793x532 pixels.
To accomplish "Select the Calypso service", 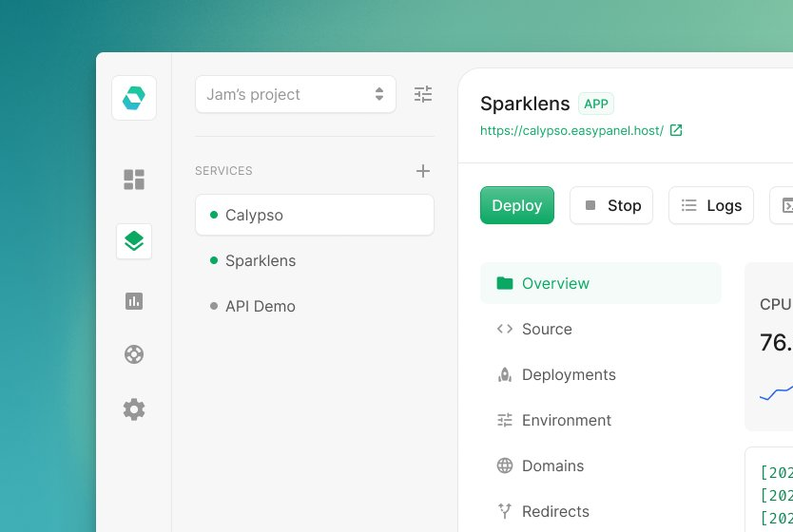I will pos(315,215).
